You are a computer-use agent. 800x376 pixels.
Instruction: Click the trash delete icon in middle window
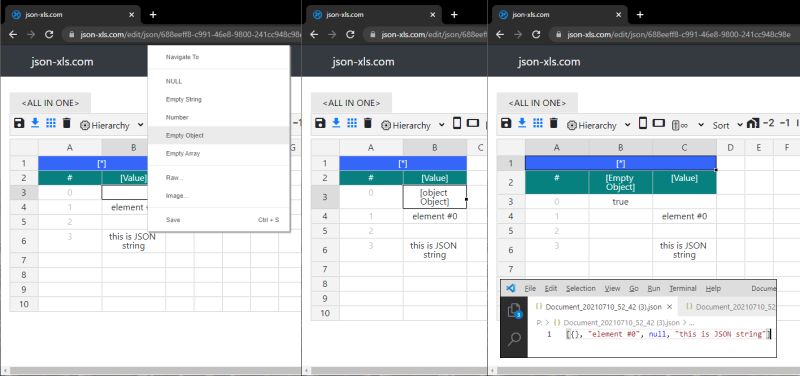pos(368,123)
